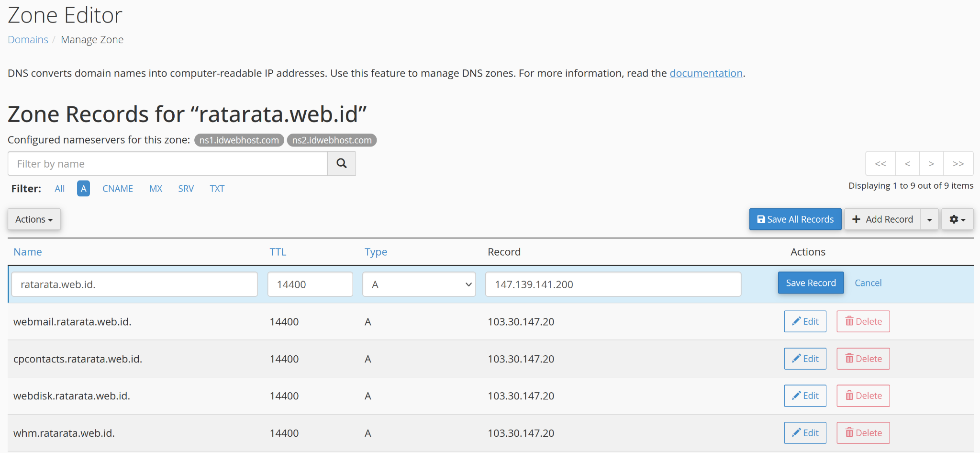Go to next page of results

(931, 164)
